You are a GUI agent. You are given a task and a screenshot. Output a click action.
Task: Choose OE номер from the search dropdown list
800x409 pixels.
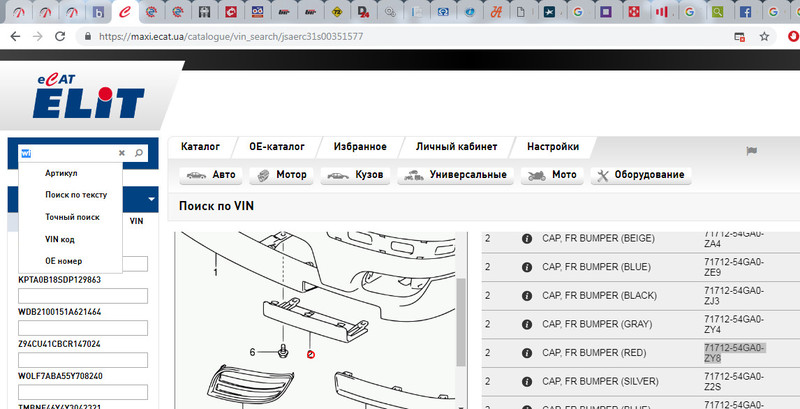tap(63, 261)
